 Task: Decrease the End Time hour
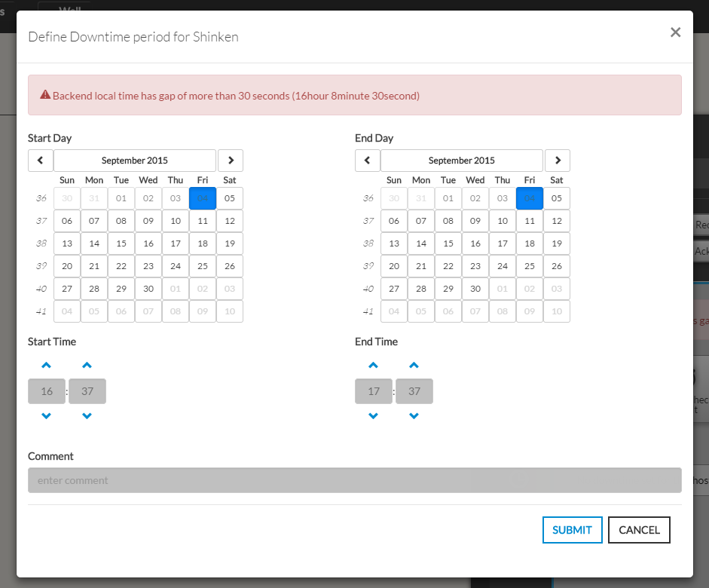[374, 416]
